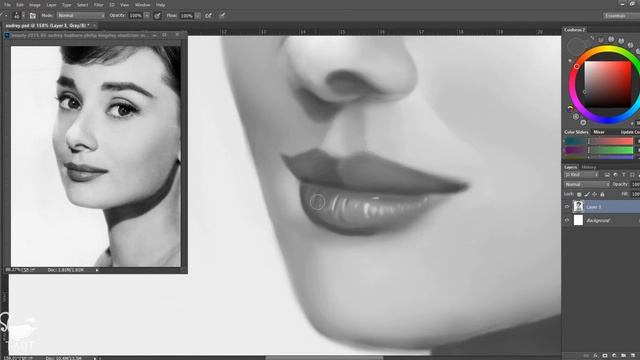Image resolution: width=640 pixels, height=360 pixels.
Task: Toggle lock all padlock icon
Action: (x=602, y=195)
